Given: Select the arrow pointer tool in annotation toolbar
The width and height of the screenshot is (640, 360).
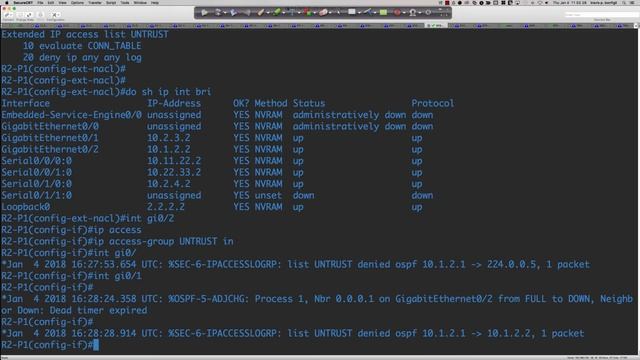Looking at the screenshot, I should (204, 13).
